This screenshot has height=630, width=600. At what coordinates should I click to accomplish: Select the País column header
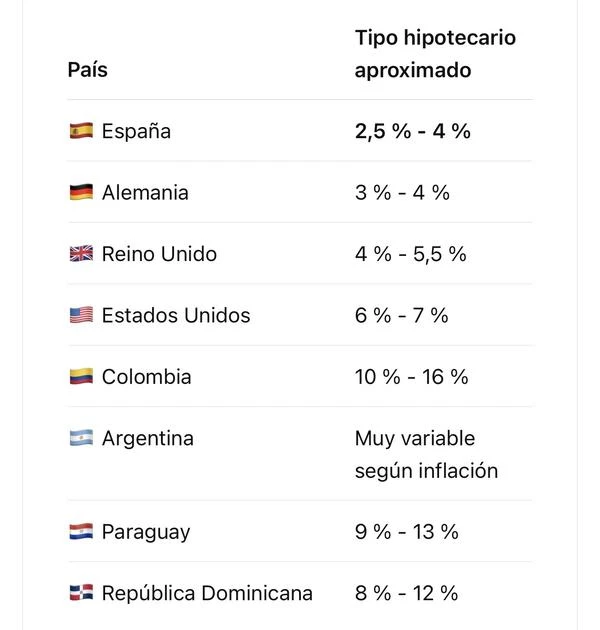pyautogui.click(x=88, y=70)
